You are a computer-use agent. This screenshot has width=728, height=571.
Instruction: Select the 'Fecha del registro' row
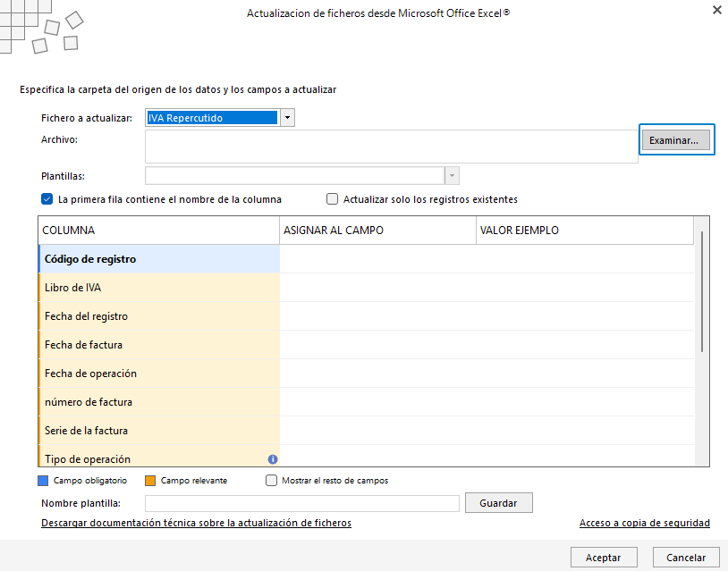tap(367, 316)
